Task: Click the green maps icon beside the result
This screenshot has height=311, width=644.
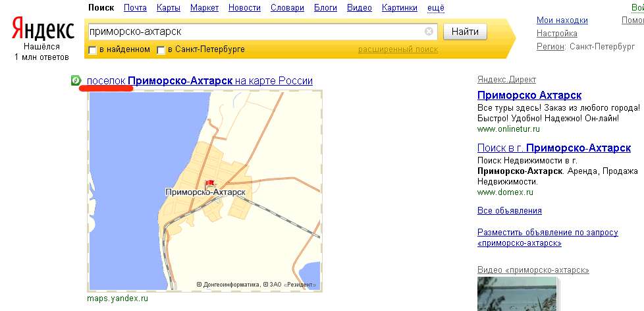Action: coord(76,80)
